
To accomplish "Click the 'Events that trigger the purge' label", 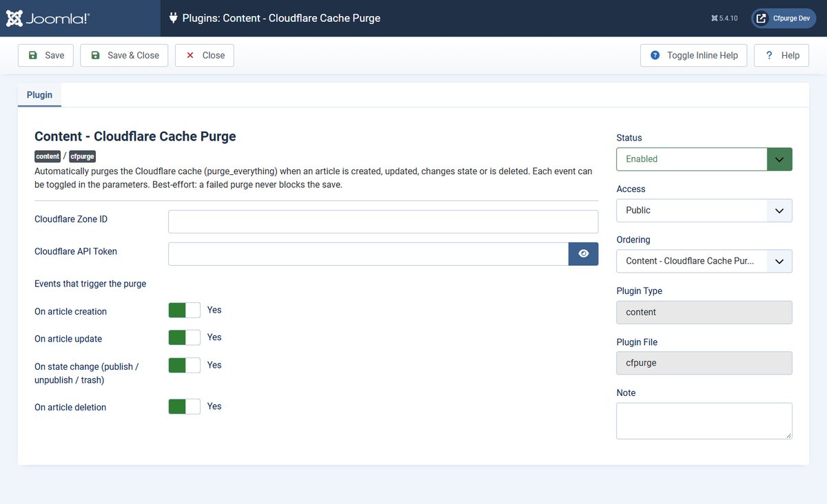I will (x=90, y=284).
